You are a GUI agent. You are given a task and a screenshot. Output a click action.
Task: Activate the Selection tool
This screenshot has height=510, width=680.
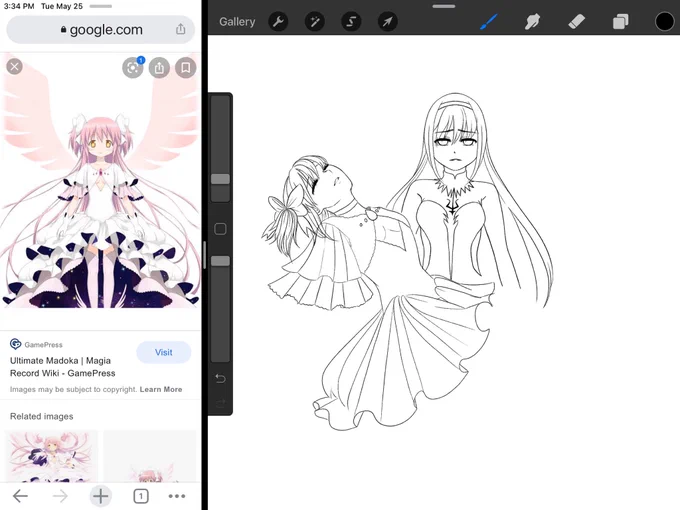coord(351,21)
